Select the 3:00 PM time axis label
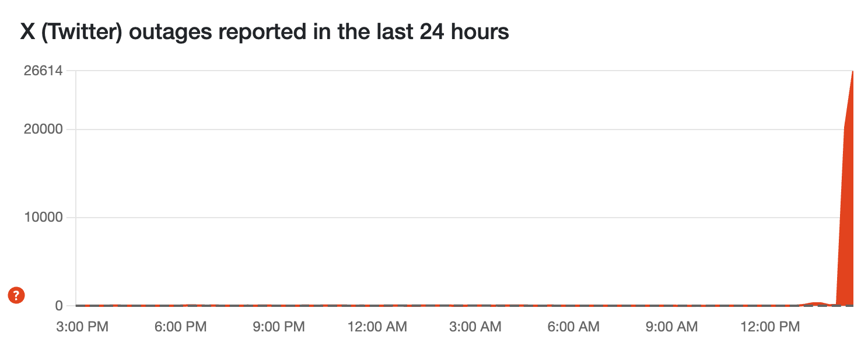Image resolution: width=868 pixels, height=353 pixels. [83, 327]
